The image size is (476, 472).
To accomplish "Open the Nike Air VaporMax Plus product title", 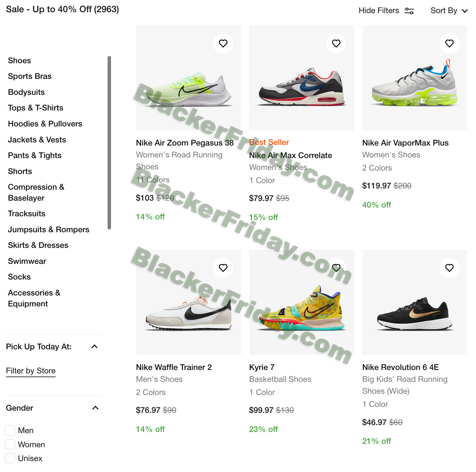I will click(405, 143).
